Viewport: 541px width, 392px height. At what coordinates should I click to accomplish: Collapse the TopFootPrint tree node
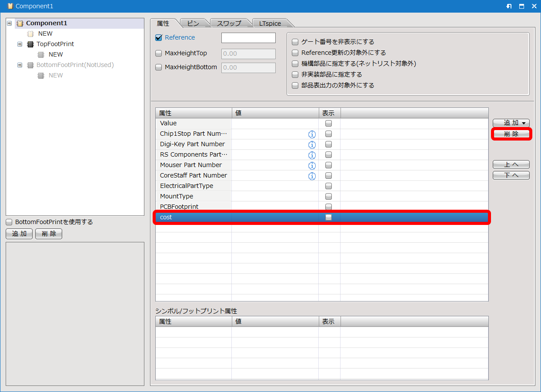20,44
